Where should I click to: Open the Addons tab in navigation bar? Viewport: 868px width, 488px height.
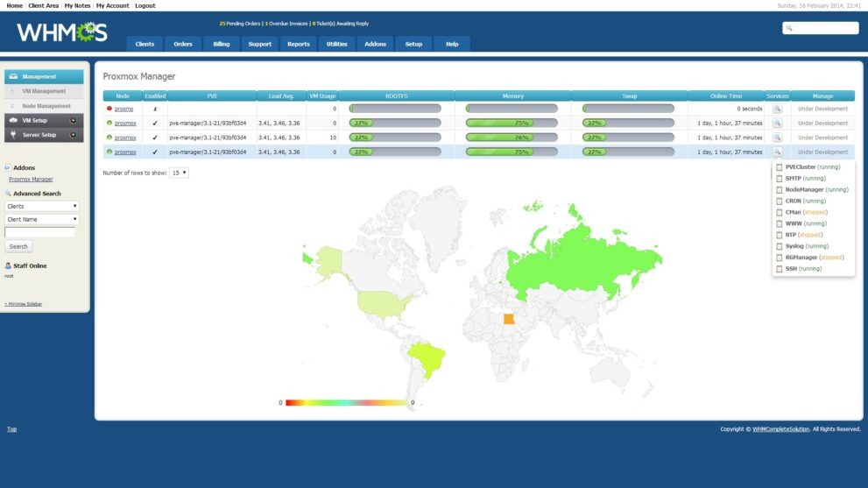(x=375, y=44)
